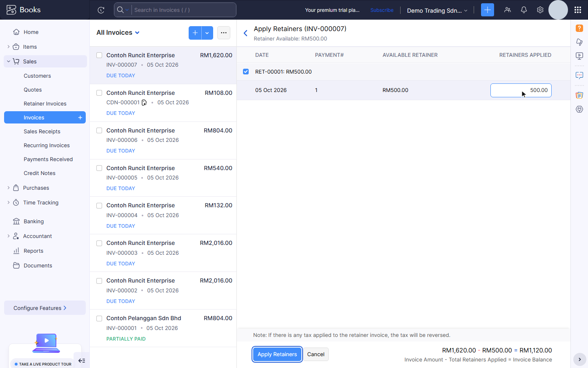
Task: Open the video tutorials icon in right rail
Action: coord(579,56)
